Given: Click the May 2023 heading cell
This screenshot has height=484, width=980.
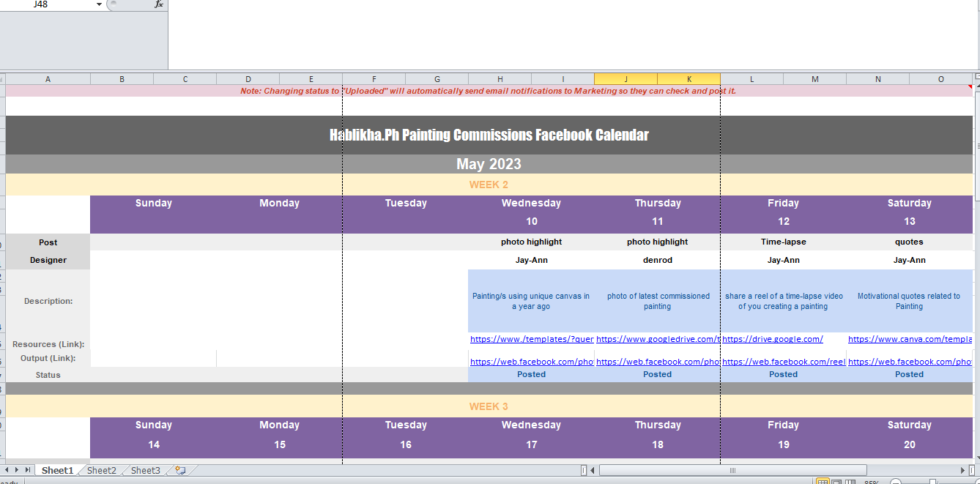Looking at the screenshot, I should [x=489, y=164].
